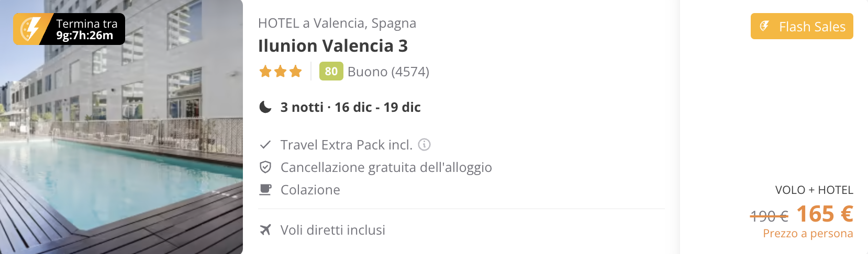Click the airplane icon for direct flights

tap(265, 229)
